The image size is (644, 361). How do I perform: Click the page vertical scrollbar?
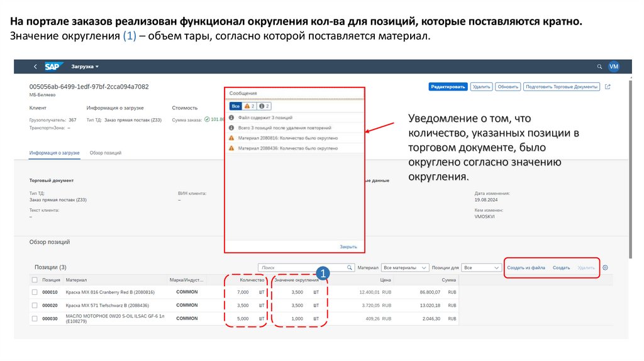(630, 169)
